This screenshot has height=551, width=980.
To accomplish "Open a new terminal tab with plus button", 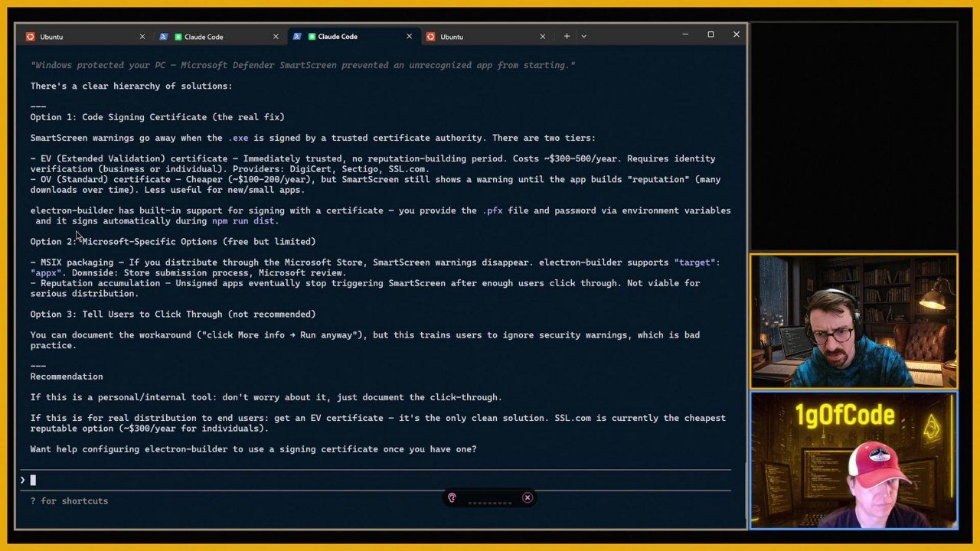I will point(567,36).
